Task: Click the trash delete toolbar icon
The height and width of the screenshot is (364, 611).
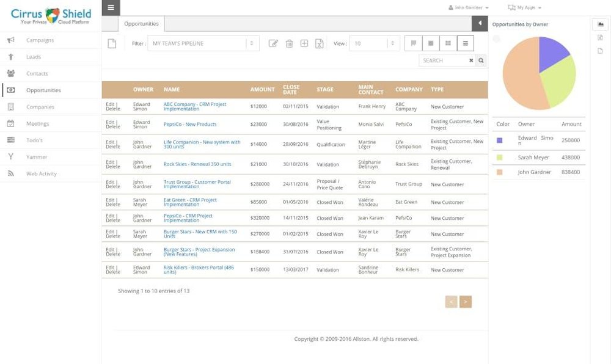Action: (289, 43)
